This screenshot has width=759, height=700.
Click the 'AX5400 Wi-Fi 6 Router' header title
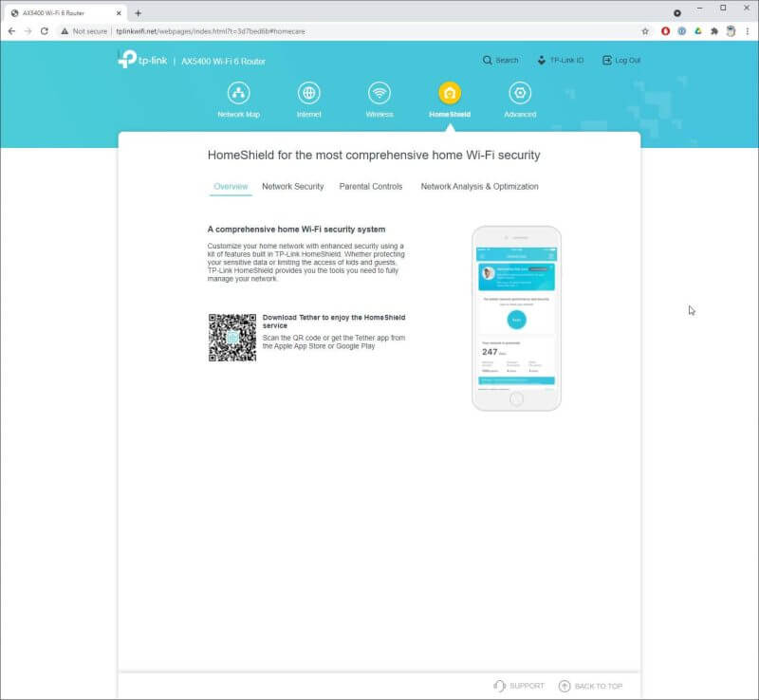223,61
